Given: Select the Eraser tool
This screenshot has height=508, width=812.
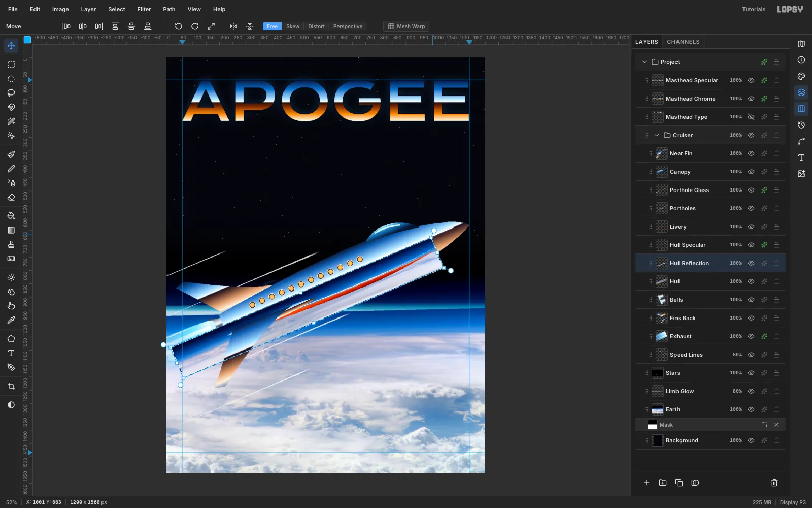Looking at the screenshot, I should (x=11, y=197).
